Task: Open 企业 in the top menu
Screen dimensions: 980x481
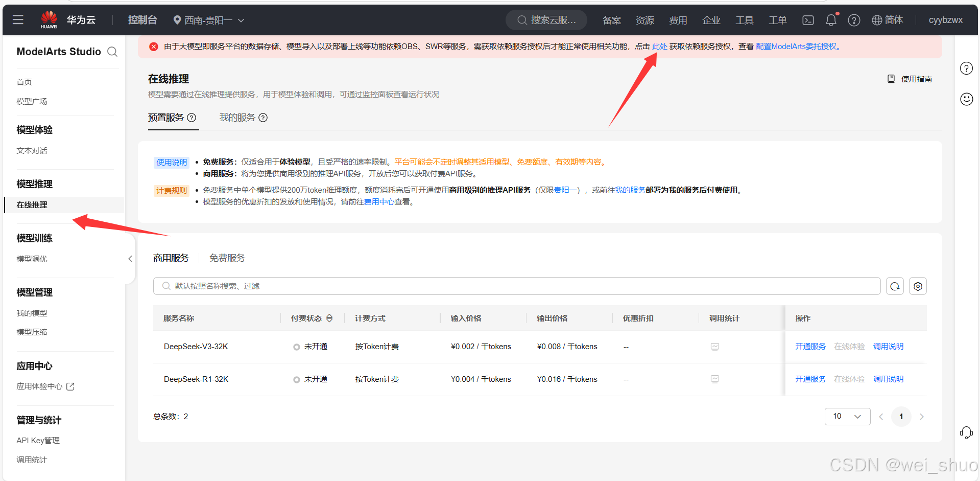Action: click(711, 20)
